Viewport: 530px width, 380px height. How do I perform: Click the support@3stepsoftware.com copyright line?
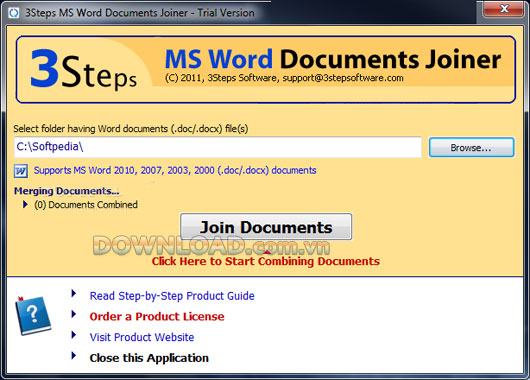(284, 78)
